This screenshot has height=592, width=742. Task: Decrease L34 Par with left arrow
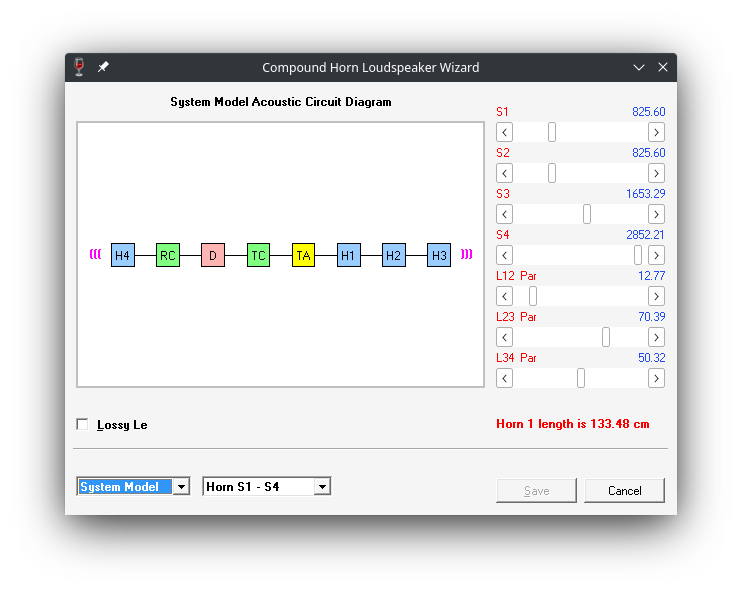click(504, 379)
